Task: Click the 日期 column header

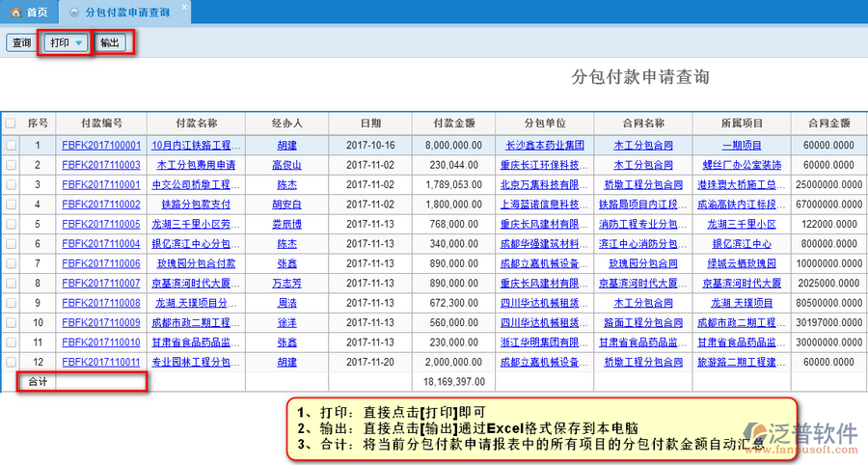Action: [370, 123]
